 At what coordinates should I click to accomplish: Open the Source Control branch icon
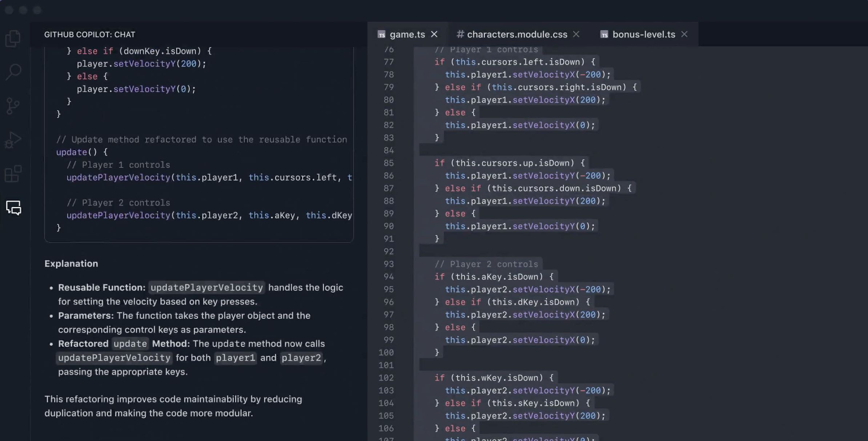(x=13, y=106)
